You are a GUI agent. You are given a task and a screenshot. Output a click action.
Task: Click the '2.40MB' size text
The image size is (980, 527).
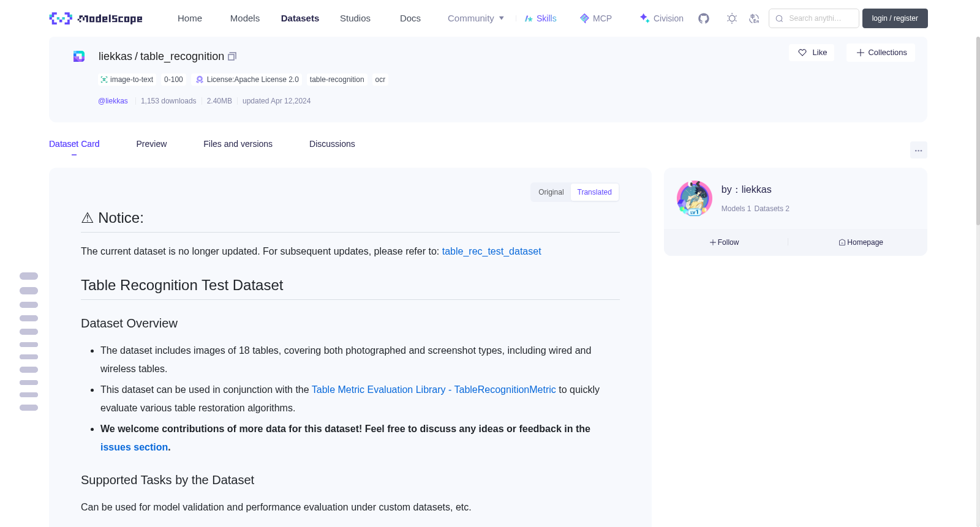tap(219, 101)
